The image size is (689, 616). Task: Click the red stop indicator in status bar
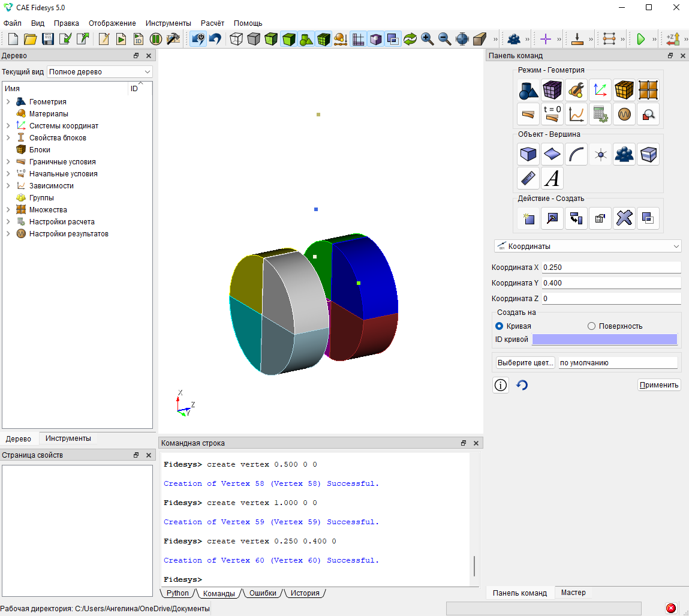(x=670, y=608)
